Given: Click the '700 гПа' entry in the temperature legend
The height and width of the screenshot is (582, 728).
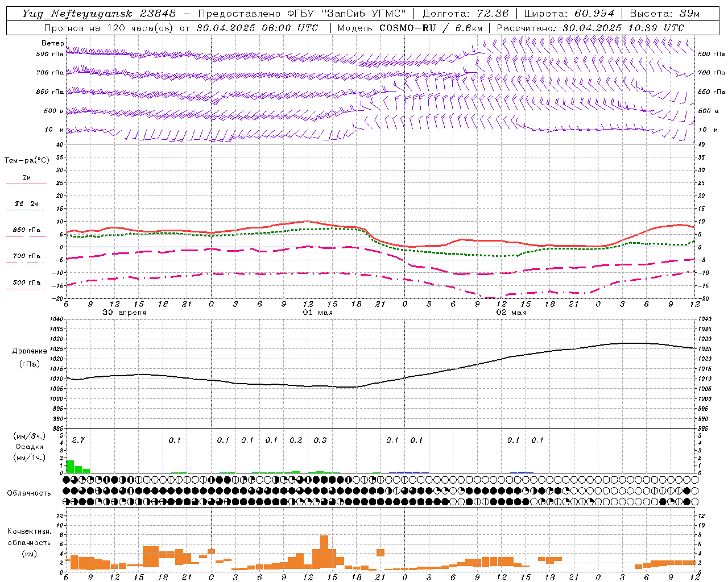Looking at the screenshot, I should click(x=26, y=256).
